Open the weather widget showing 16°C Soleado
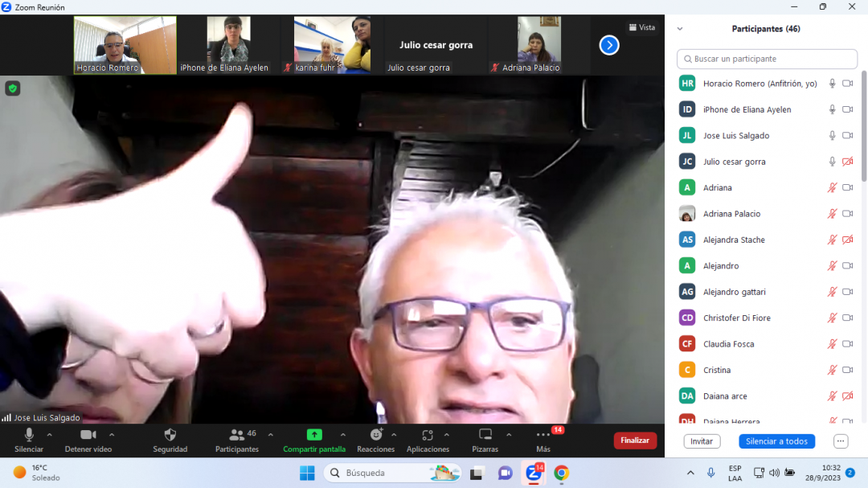This screenshot has height=488, width=868. click(x=36, y=473)
